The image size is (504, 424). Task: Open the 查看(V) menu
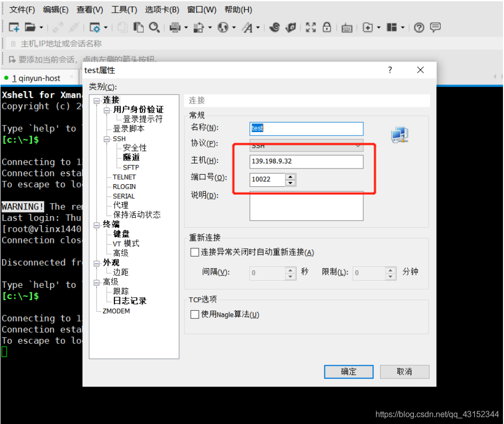point(90,10)
